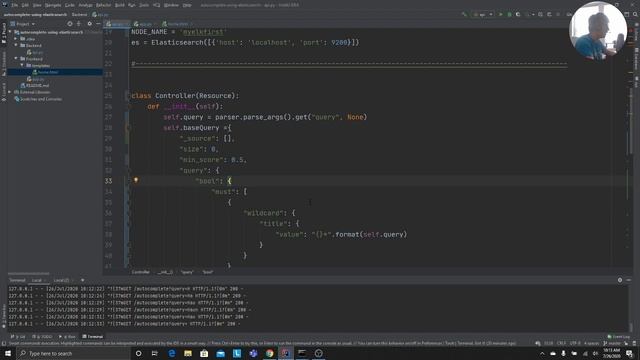Switch to the first editor tab
Viewport: 640px width, 360px height.
(x=116, y=24)
